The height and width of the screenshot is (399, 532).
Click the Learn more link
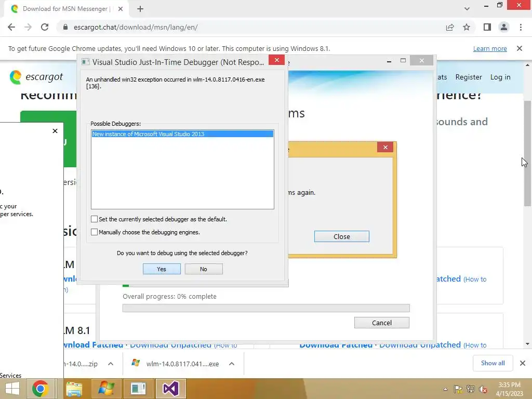coord(490,48)
